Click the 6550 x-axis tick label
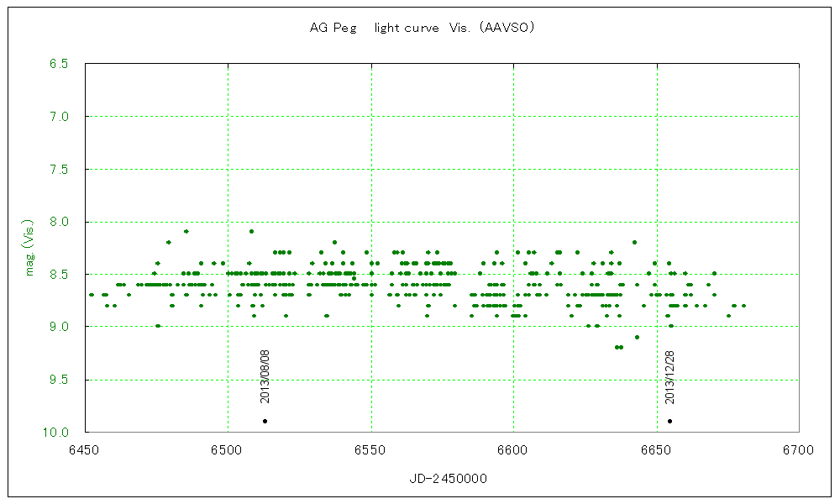Image resolution: width=840 pixels, height=504 pixels. coord(370,450)
